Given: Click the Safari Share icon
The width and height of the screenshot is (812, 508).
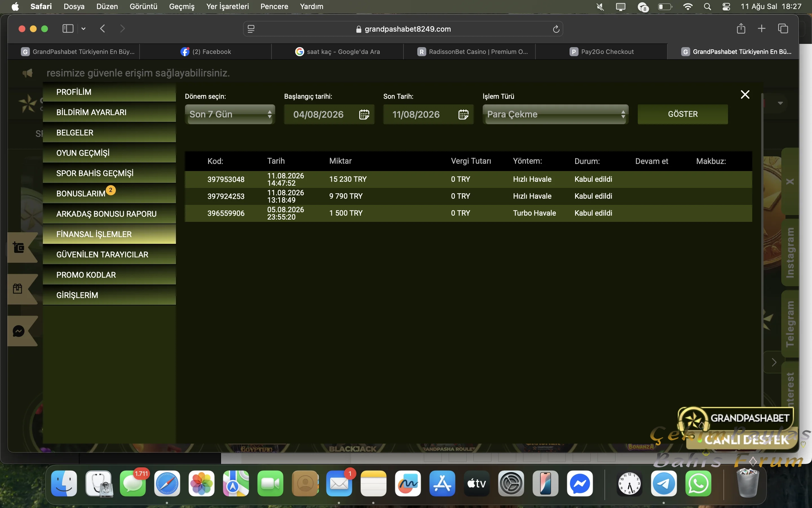Looking at the screenshot, I should pyautogui.click(x=741, y=29).
